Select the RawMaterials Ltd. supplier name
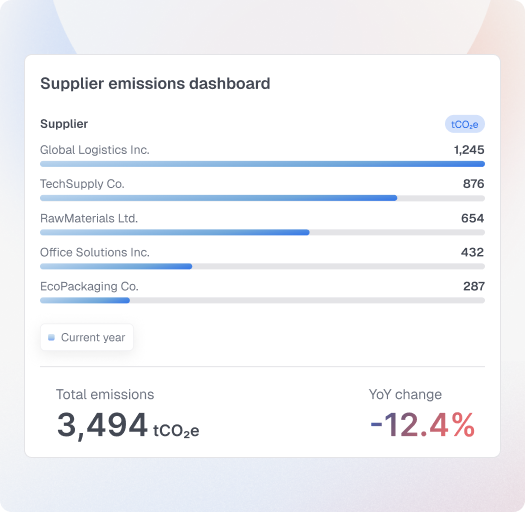 (x=89, y=218)
